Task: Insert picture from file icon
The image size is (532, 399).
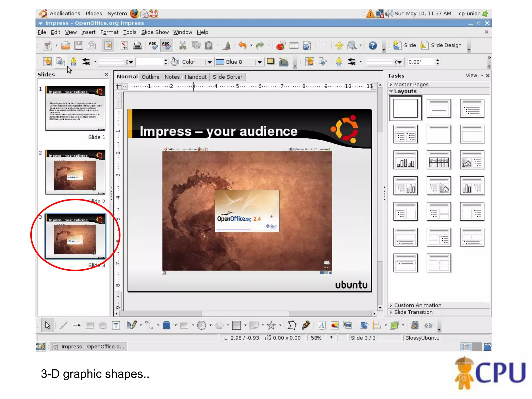Action: pyautogui.click(x=335, y=325)
